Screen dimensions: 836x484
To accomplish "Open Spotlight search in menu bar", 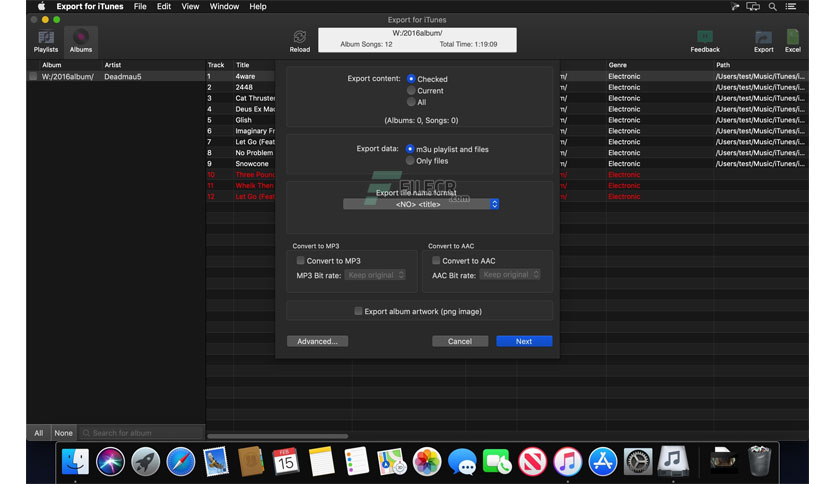I will pyautogui.click(x=772, y=6).
